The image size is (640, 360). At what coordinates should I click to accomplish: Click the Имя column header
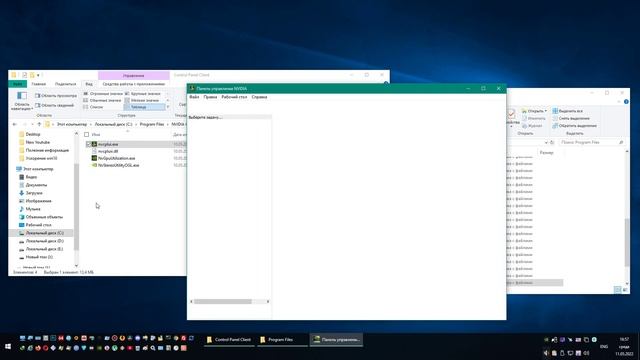pyautogui.click(x=96, y=134)
